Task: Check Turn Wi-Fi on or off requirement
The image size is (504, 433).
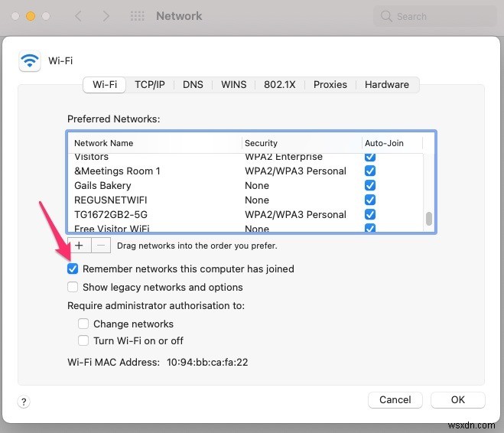Action: [83, 340]
